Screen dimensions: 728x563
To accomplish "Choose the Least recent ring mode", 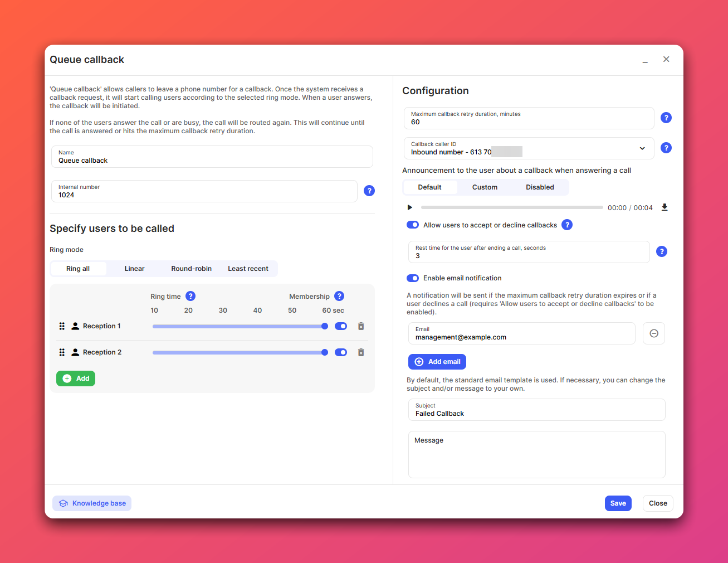I will (x=248, y=269).
